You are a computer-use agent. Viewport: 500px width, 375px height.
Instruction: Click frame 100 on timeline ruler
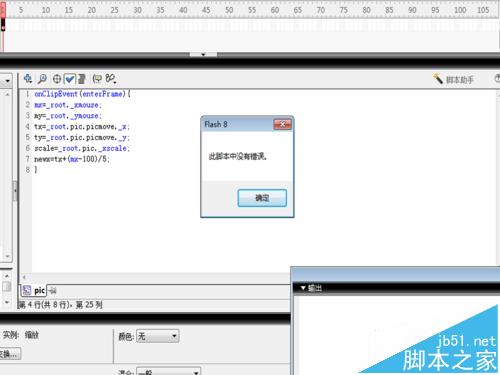click(x=460, y=10)
